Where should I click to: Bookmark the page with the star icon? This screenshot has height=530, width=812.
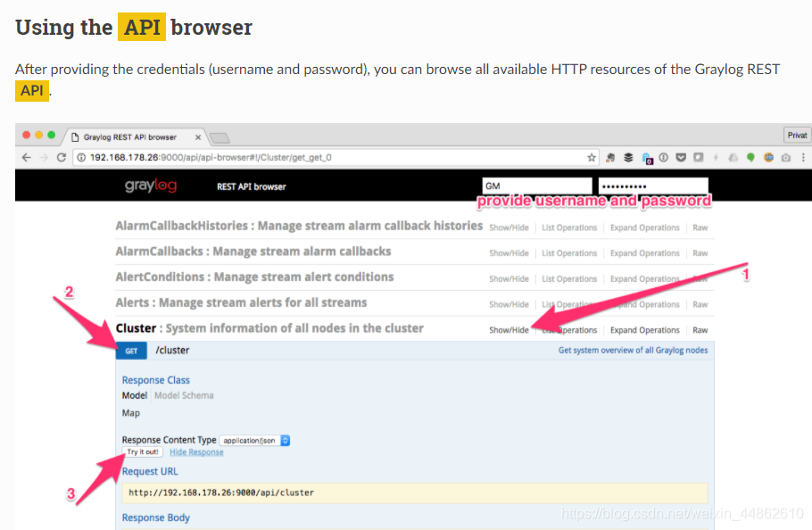592,157
